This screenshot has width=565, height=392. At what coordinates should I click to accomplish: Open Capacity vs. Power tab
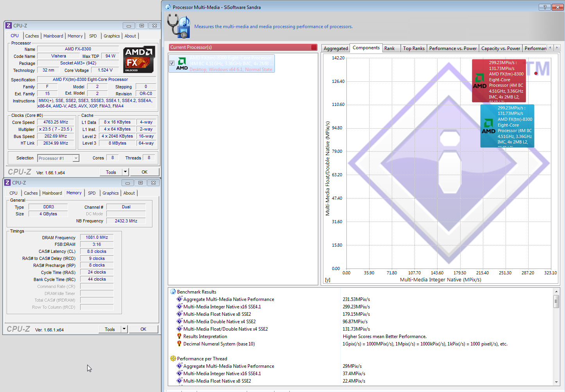pos(500,48)
